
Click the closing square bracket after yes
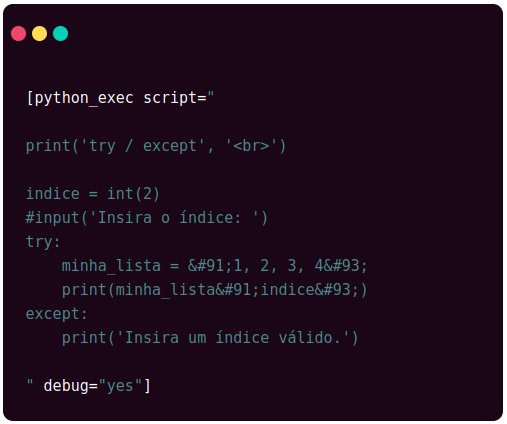(x=147, y=386)
